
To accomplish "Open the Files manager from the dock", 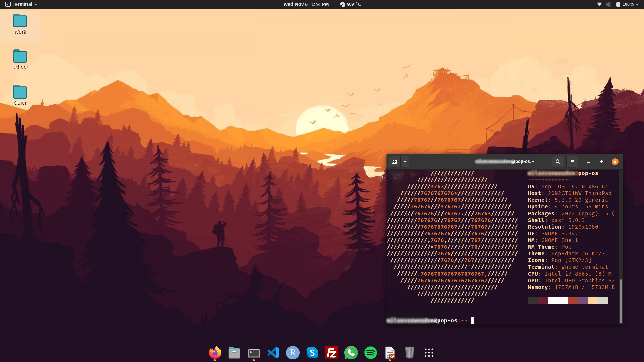I will [234, 353].
